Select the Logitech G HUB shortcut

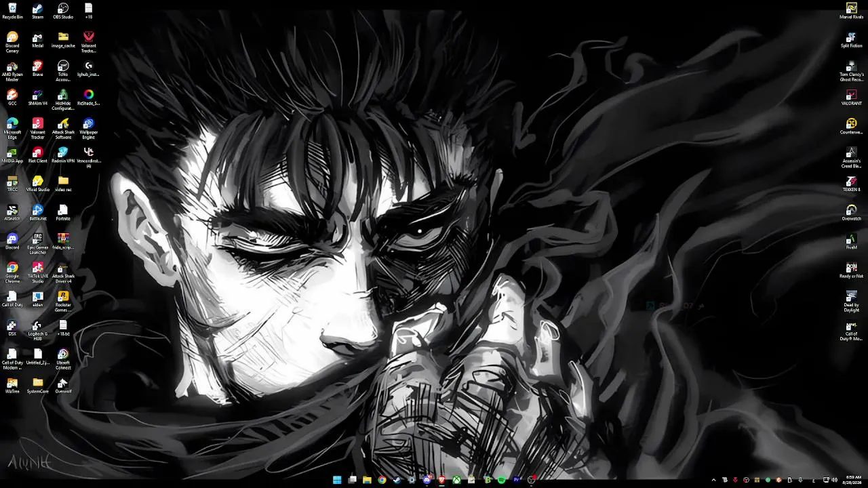(x=38, y=331)
